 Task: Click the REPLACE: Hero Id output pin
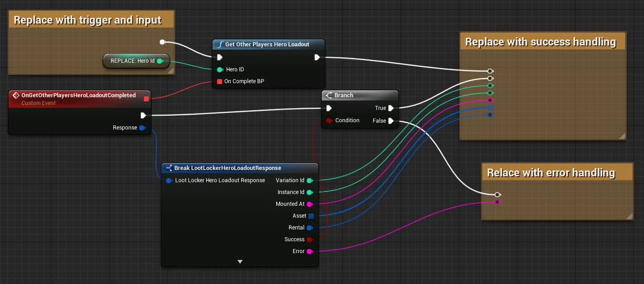pyautogui.click(x=160, y=61)
